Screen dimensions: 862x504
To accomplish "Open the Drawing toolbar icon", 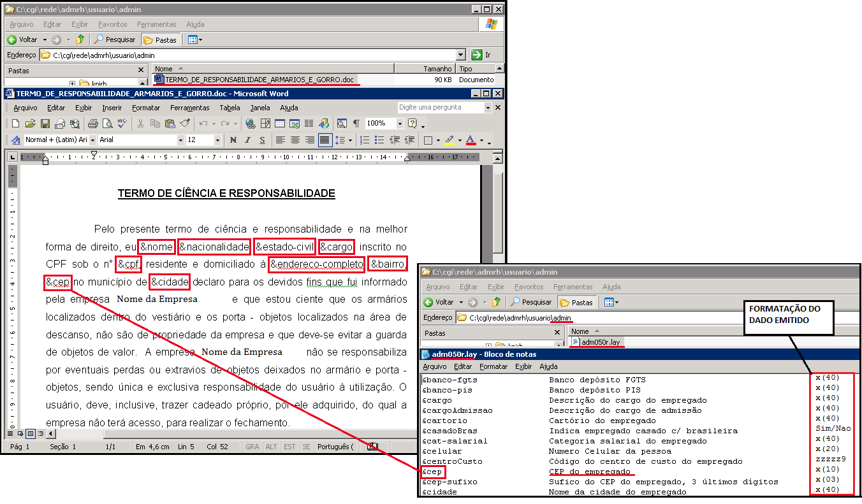I will 324,124.
